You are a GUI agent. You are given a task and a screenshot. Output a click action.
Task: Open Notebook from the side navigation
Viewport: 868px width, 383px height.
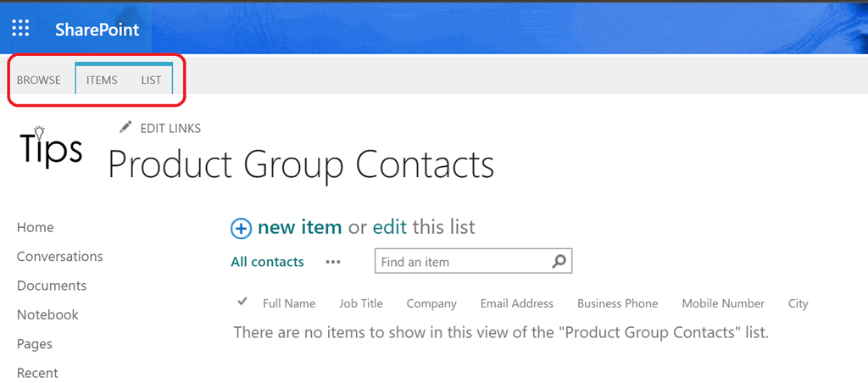(x=47, y=314)
